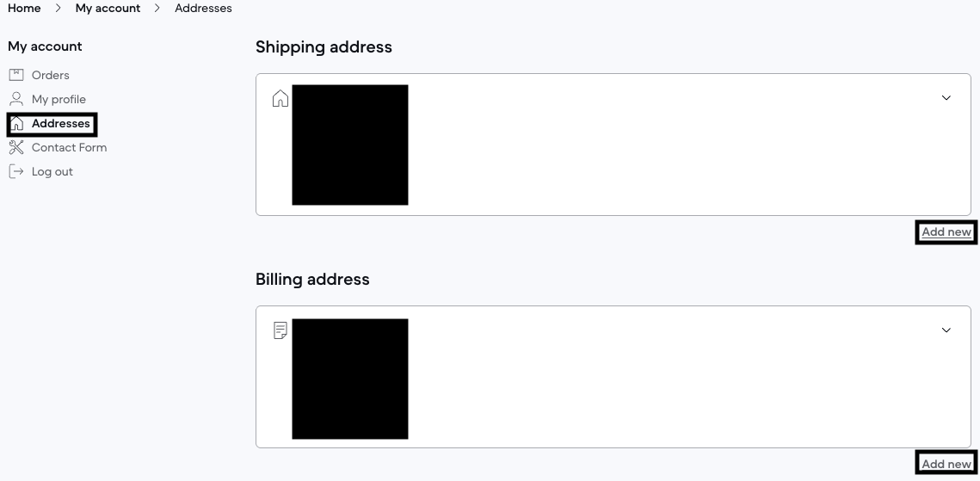Expand the shipping address chevron

pos(946,98)
